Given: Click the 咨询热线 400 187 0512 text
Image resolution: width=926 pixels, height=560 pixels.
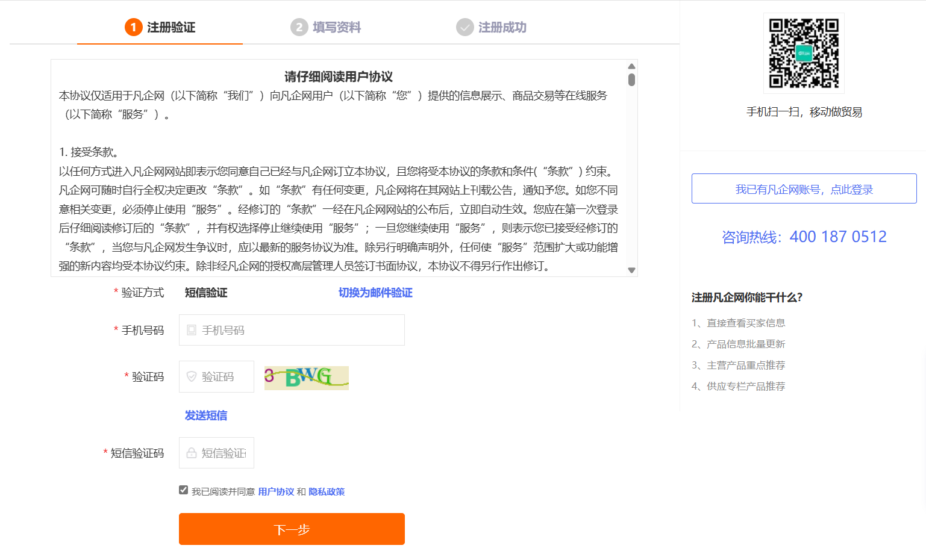Looking at the screenshot, I should [804, 237].
